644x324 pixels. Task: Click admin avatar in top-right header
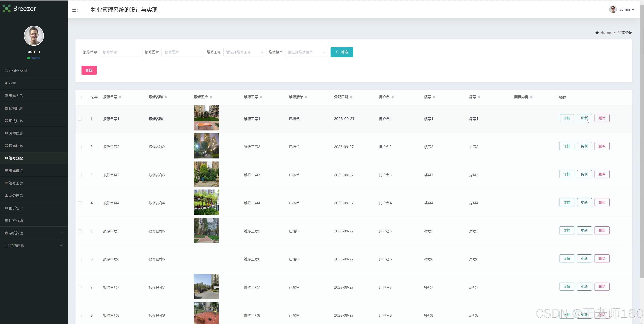point(613,10)
